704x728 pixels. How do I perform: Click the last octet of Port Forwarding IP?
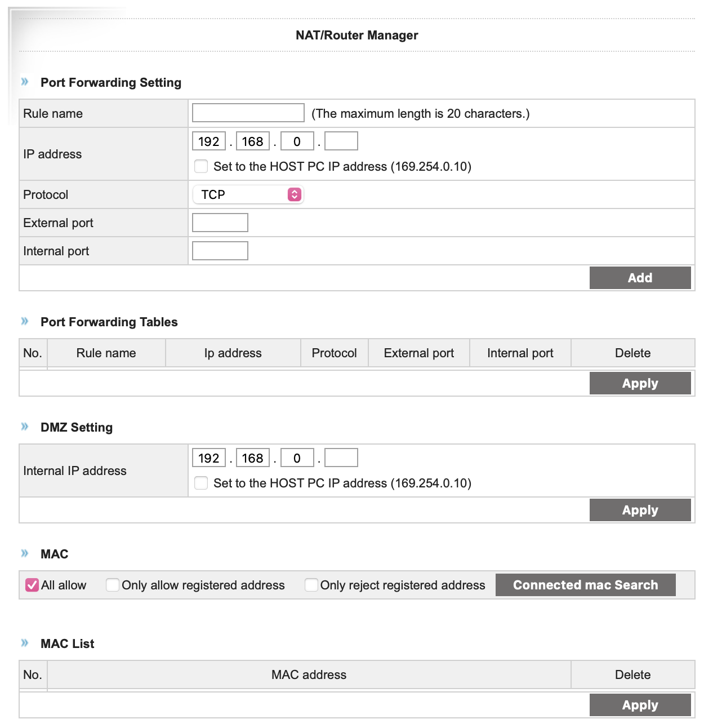pyautogui.click(x=341, y=141)
